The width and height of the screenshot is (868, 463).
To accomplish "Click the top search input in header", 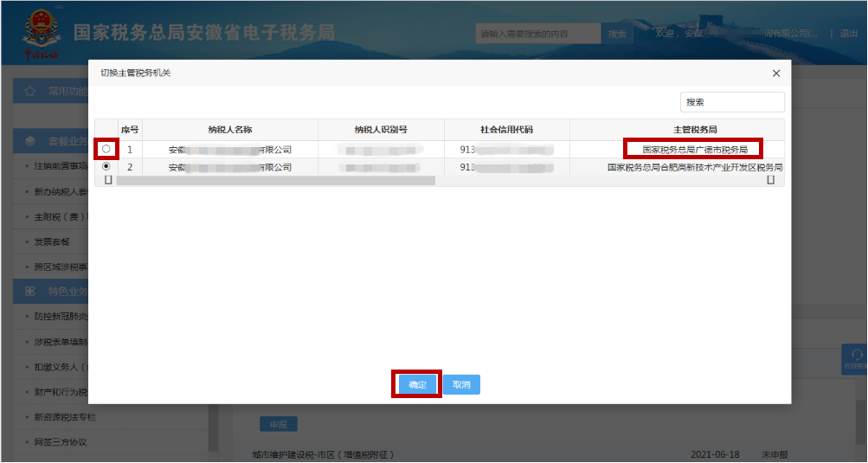I will (538, 34).
